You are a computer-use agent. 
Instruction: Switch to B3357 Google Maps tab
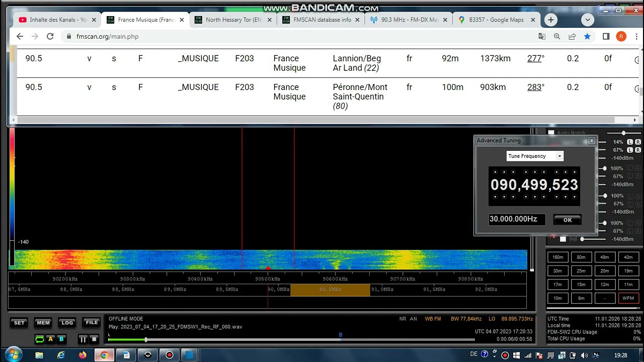497,20
